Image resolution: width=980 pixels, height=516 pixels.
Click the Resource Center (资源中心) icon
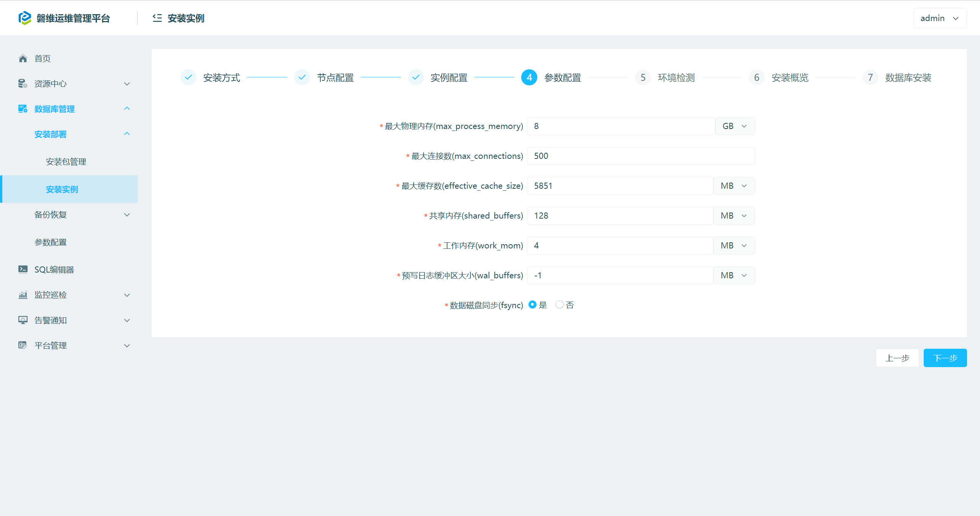coord(23,83)
